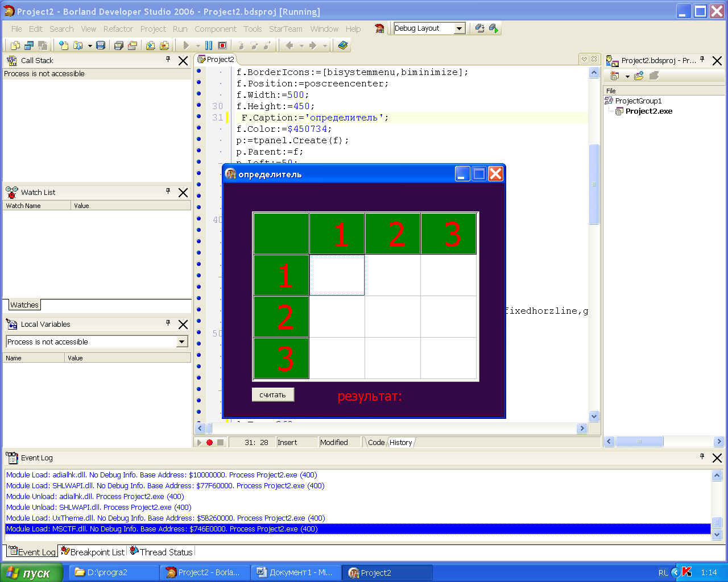Expand the Open file dropdown arrow

[x=90, y=45]
